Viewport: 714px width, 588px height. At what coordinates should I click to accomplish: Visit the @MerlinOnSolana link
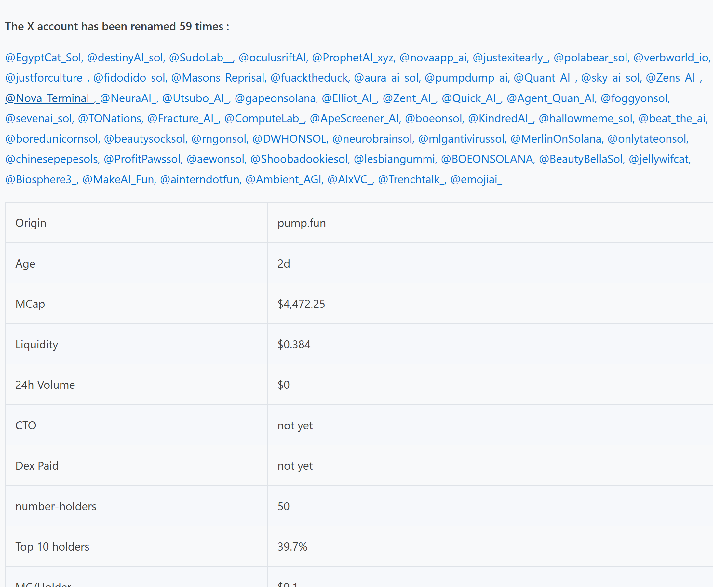coord(556,139)
